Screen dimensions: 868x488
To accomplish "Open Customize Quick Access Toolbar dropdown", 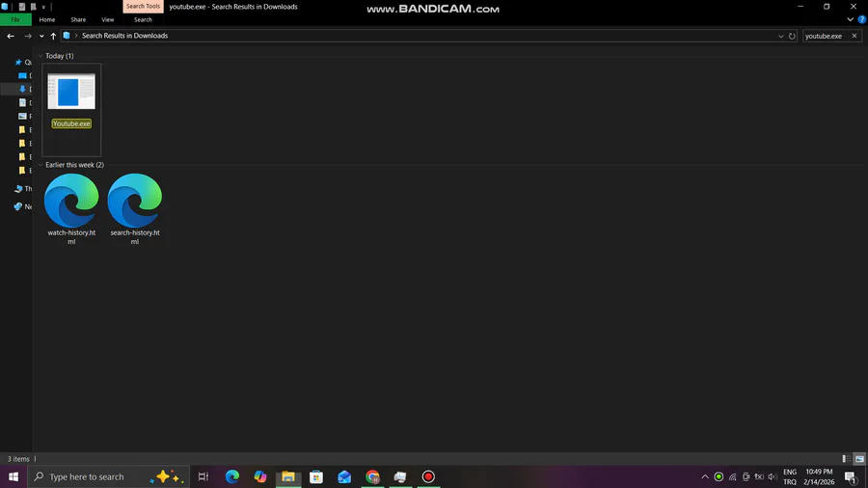I will pos(43,7).
